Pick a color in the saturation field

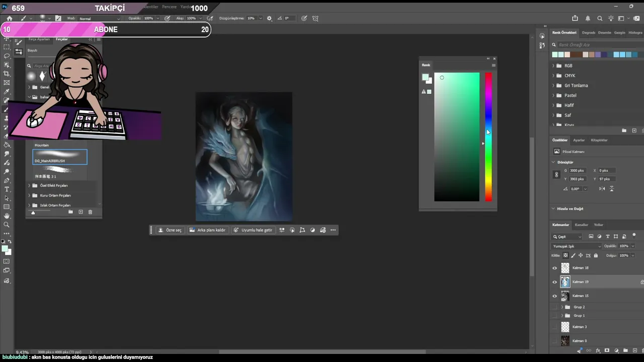pyautogui.click(x=457, y=137)
